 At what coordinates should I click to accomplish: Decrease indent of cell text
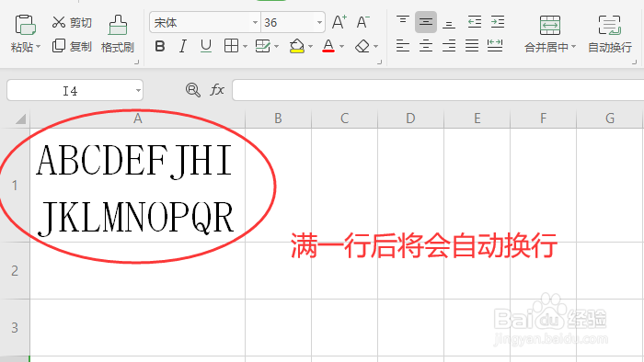(475, 22)
